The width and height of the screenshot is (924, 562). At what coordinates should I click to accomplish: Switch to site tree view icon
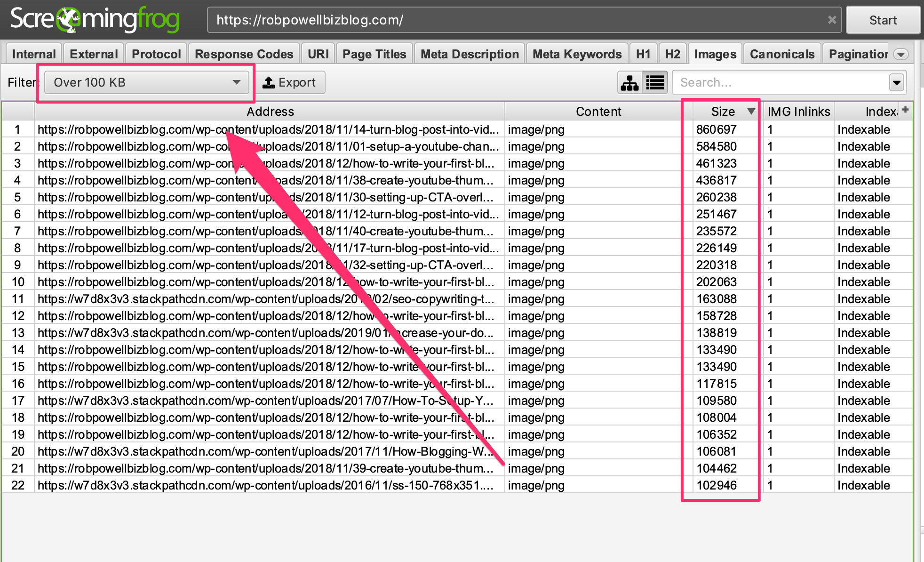629,83
